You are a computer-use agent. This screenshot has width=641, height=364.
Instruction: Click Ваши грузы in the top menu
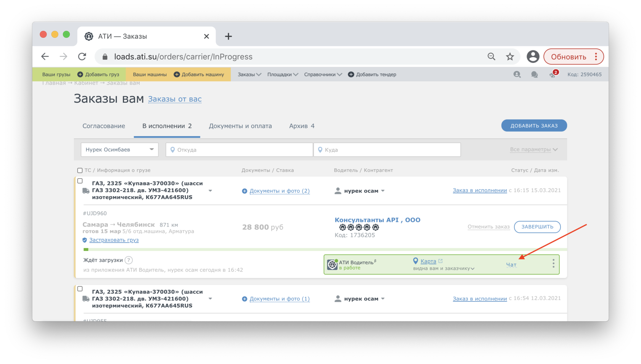click(x=56, y=74)
